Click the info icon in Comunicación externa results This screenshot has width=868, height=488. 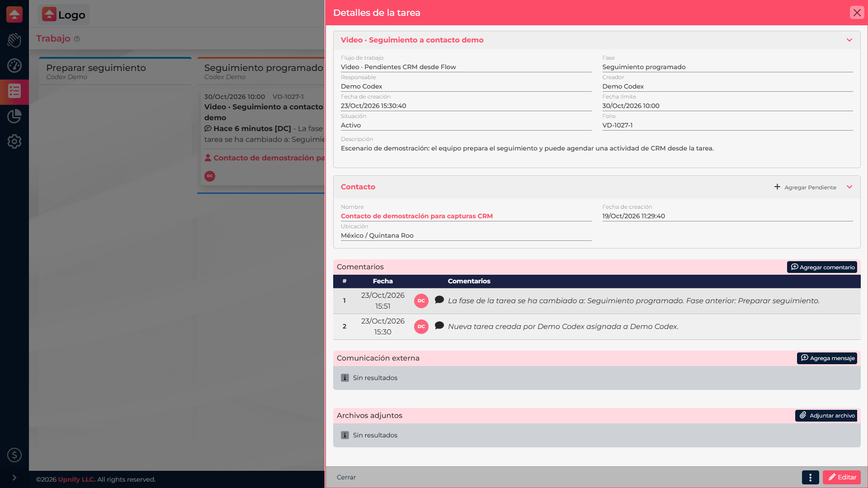point(345,378)
